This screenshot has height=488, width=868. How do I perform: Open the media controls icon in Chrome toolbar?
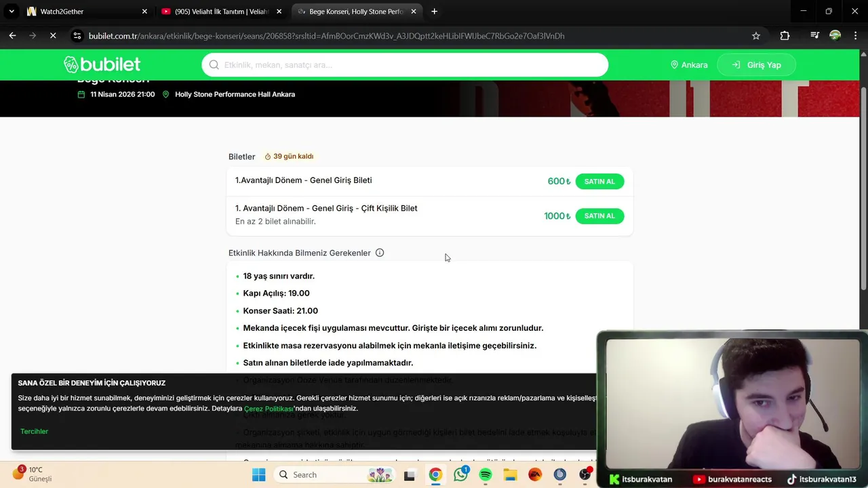(x=815, y=36)
